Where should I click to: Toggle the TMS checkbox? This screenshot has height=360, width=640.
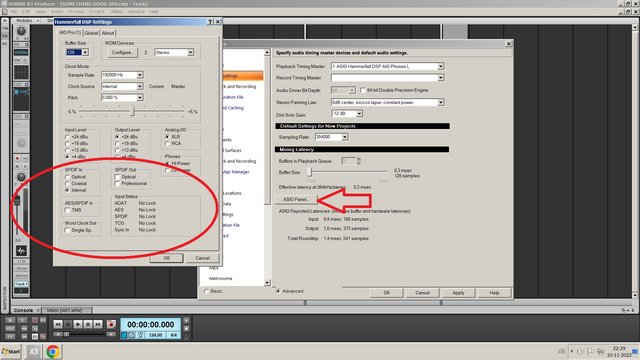67,210
